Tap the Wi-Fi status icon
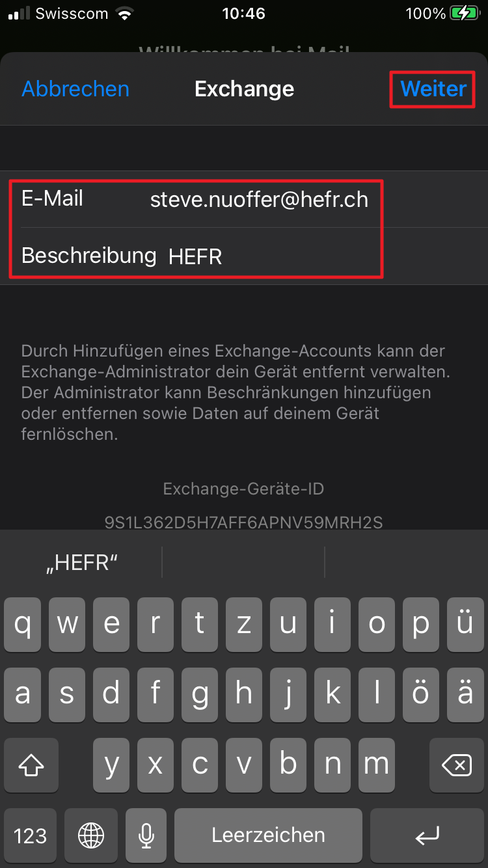The height and width of the screenshot is (868, 488). point(123,14)
